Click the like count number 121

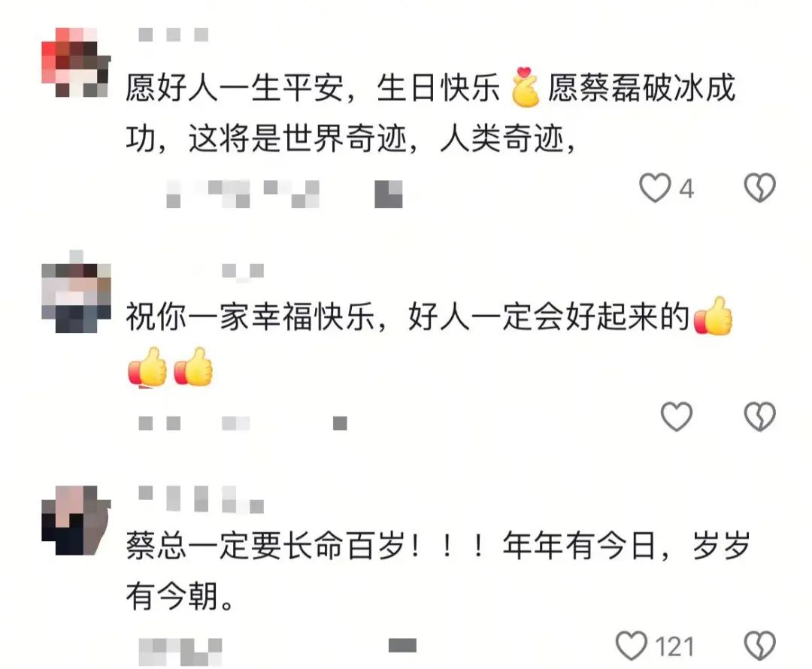pyautogui.click(x=674, y=646)
